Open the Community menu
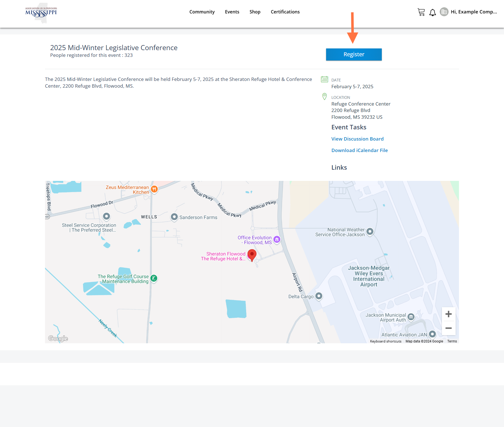 coord(202,12)
